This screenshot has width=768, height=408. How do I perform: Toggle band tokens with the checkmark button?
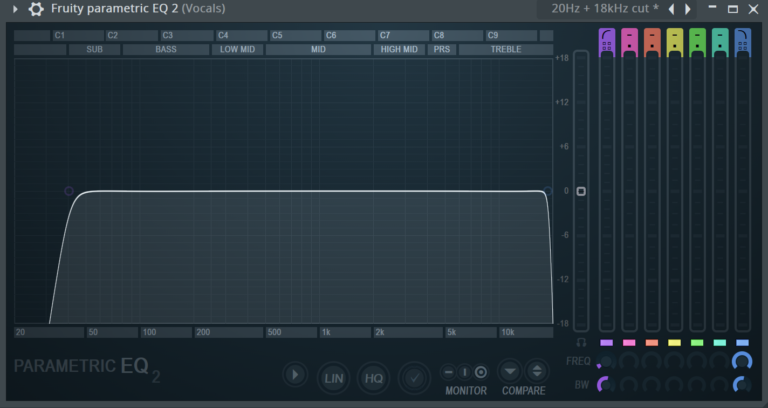(414, 378)
